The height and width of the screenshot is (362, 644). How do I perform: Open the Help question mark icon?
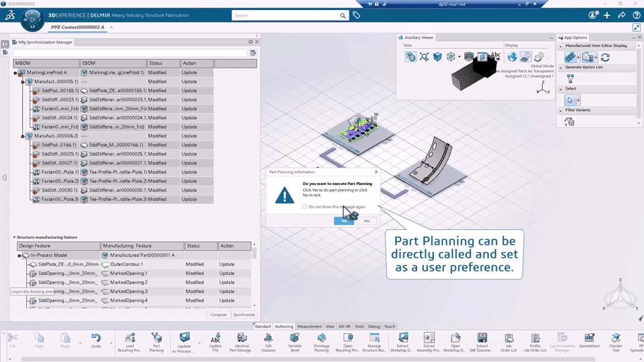click(x=636, y=15)
